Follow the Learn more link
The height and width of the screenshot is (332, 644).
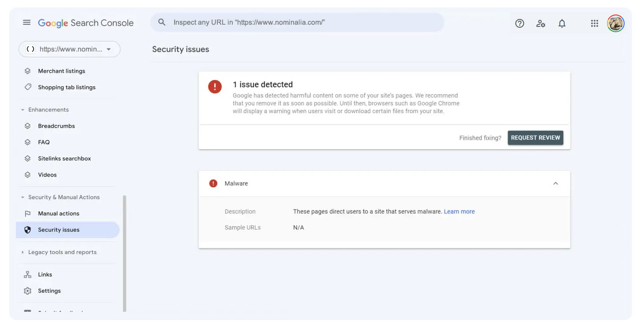click(459, 211)
